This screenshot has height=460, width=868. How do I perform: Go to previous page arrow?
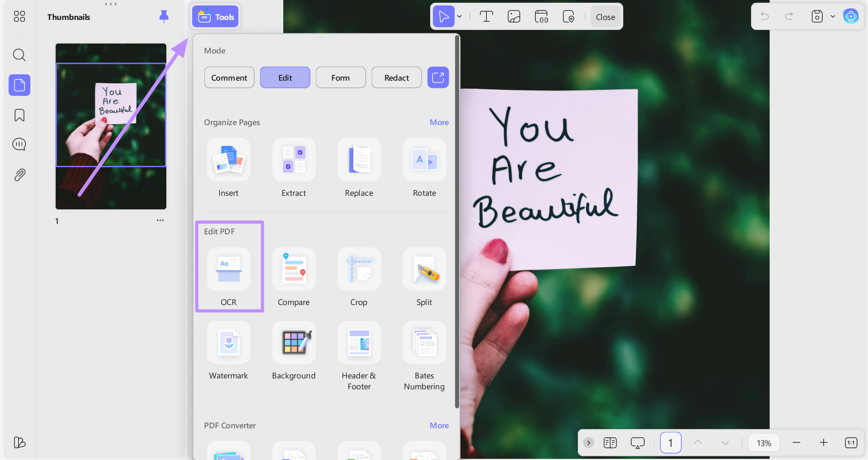coord(698,443)
